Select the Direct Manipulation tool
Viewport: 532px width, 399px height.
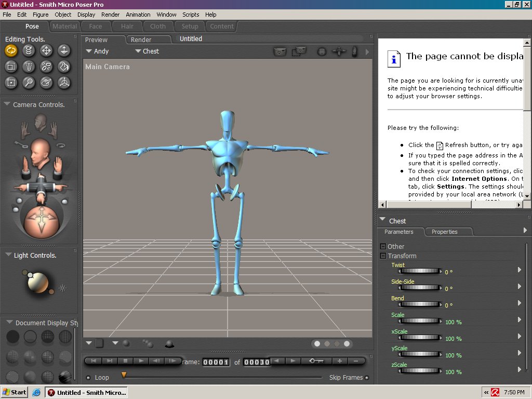coord(64,82)
